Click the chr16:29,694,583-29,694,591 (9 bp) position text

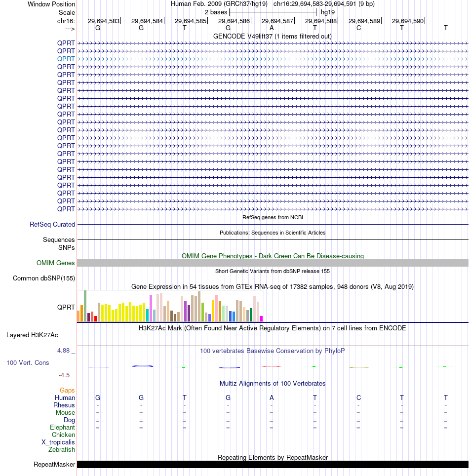324,4
